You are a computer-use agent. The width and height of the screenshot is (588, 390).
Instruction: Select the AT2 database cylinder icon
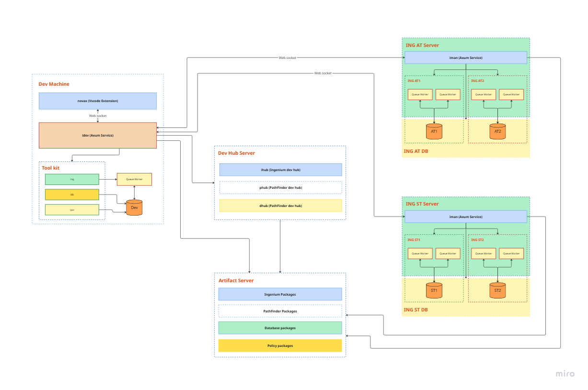pyautogui.click(x=497, y=131)
